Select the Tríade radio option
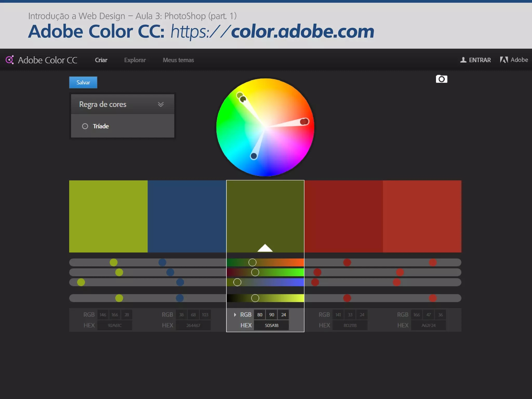This screenshot has height=399, width=532. (x=85, y=126)
